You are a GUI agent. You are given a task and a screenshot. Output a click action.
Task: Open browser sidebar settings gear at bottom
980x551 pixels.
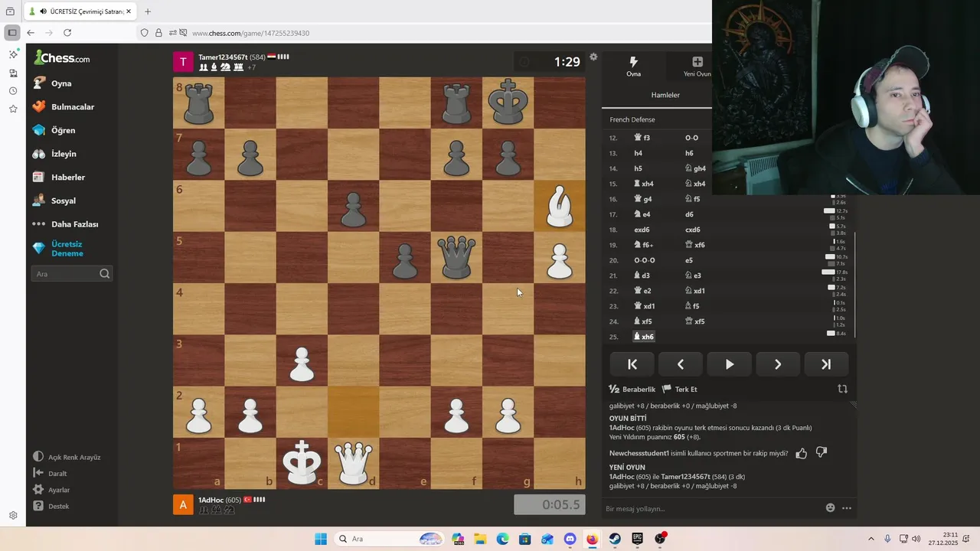[13, 515]
